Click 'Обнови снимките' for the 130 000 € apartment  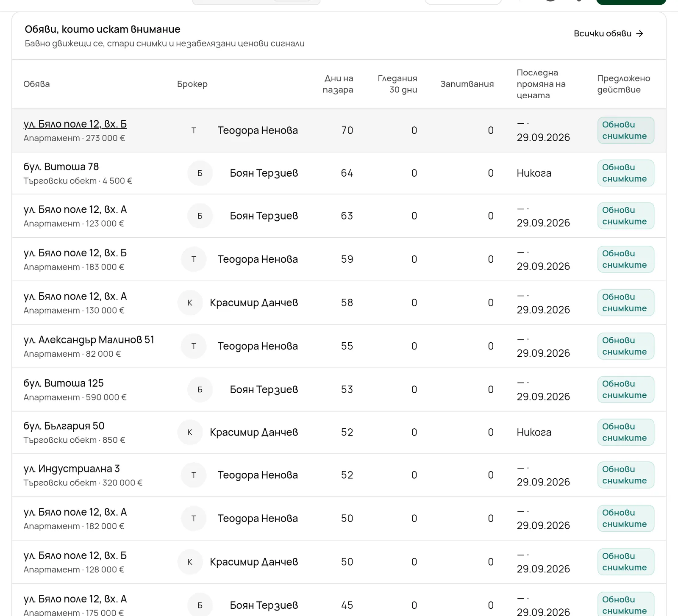pos(625,303)
